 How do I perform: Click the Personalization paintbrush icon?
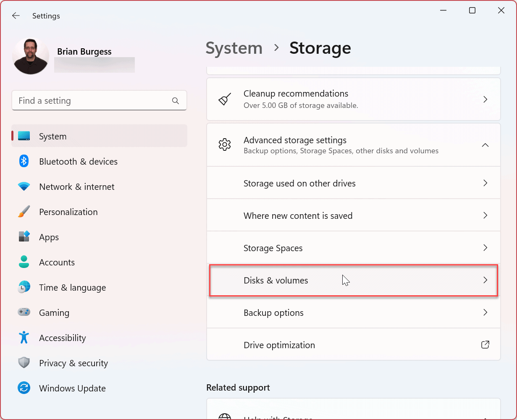click(x=24, y=212)
